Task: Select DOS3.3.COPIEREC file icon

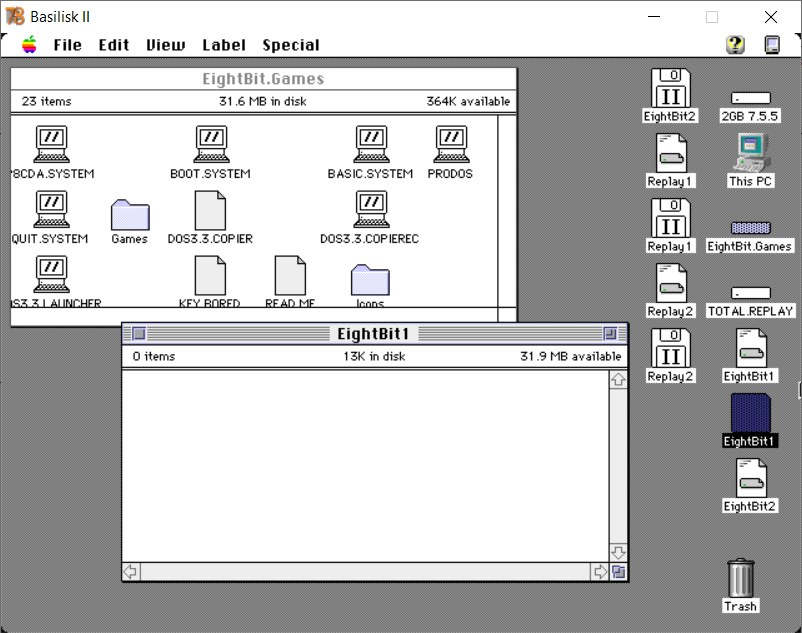Action: pyautogui.click(x=372, y=210)
